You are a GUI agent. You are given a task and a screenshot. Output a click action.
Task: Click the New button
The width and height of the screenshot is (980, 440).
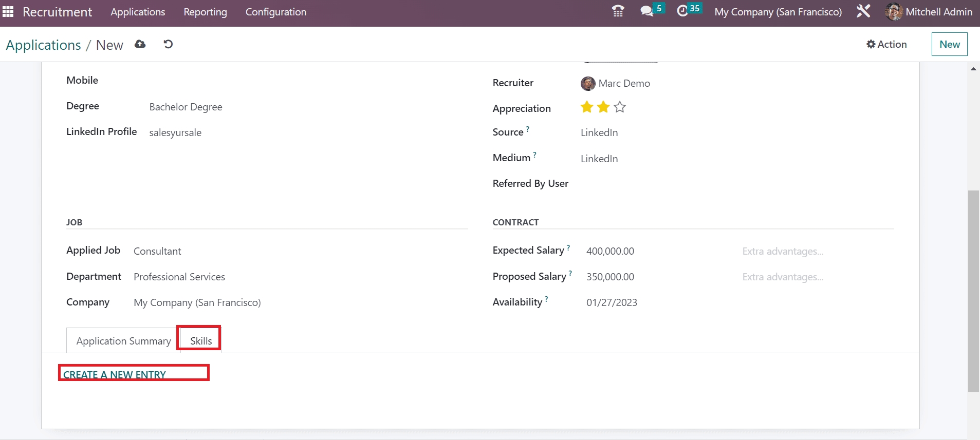point(949,44)
